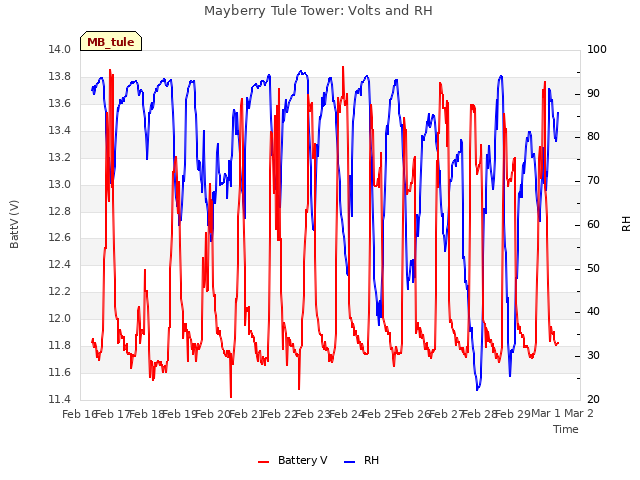Click the right RH axis label
The height and width of the screenshot is (480, 640).
click(x=626, y=224)
